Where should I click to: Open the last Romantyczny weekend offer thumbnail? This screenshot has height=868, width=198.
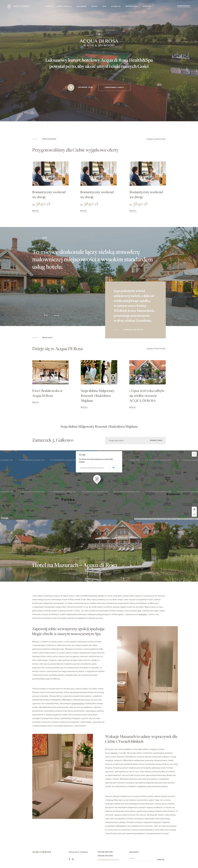[147, 174]
